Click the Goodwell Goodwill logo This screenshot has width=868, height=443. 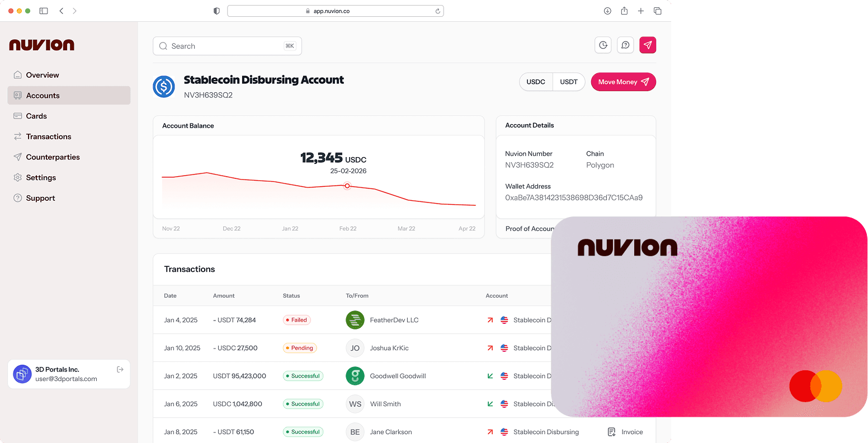355,376
